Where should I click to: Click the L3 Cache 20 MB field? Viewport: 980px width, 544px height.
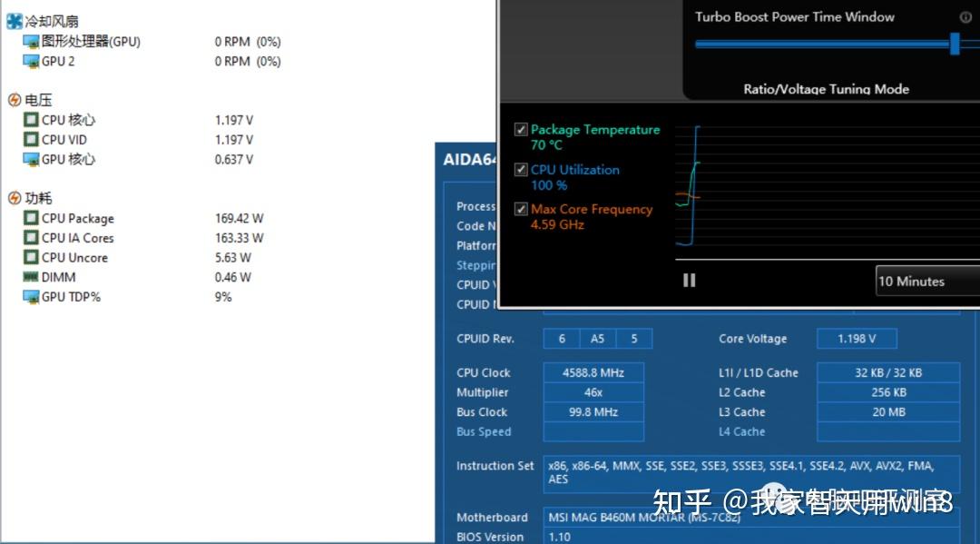click(888, 412)
